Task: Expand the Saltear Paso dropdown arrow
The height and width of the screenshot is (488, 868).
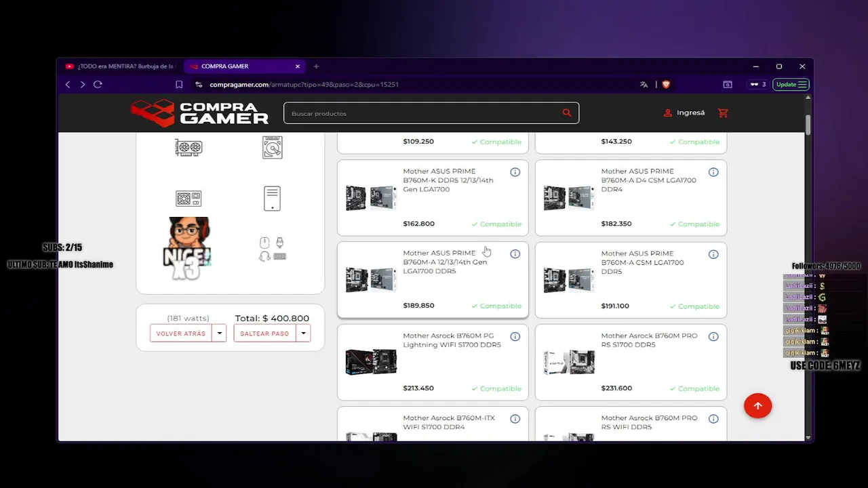Action: click(x=303, y=333)
